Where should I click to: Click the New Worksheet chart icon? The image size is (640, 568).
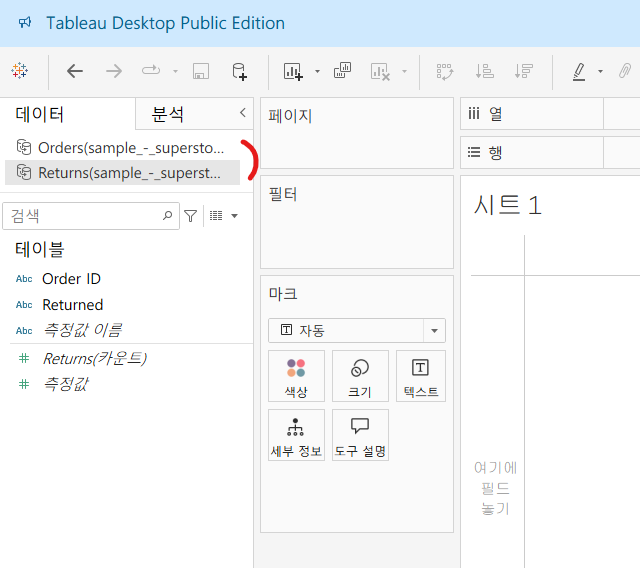pos(293,71)
